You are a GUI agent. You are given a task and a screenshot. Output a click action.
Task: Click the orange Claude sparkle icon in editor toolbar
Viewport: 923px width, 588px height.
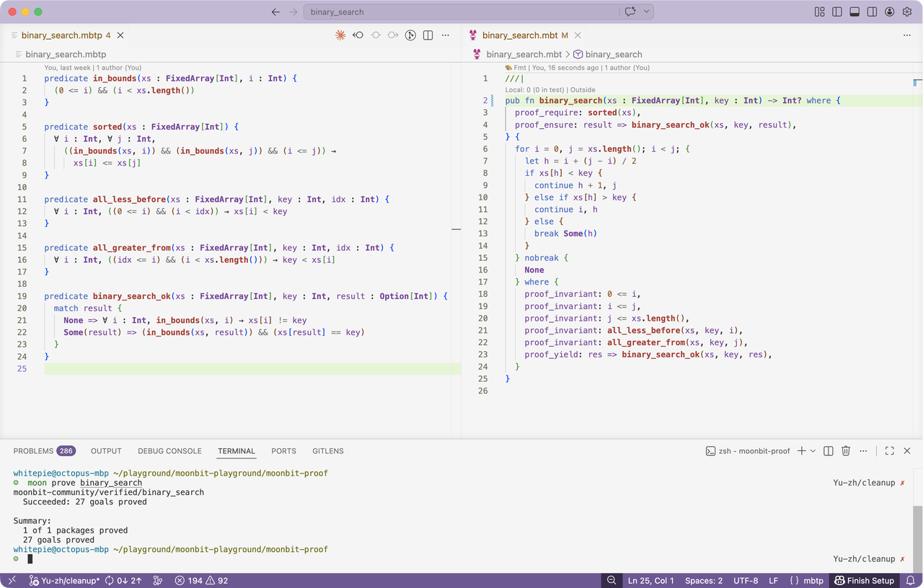coord(340,35)
